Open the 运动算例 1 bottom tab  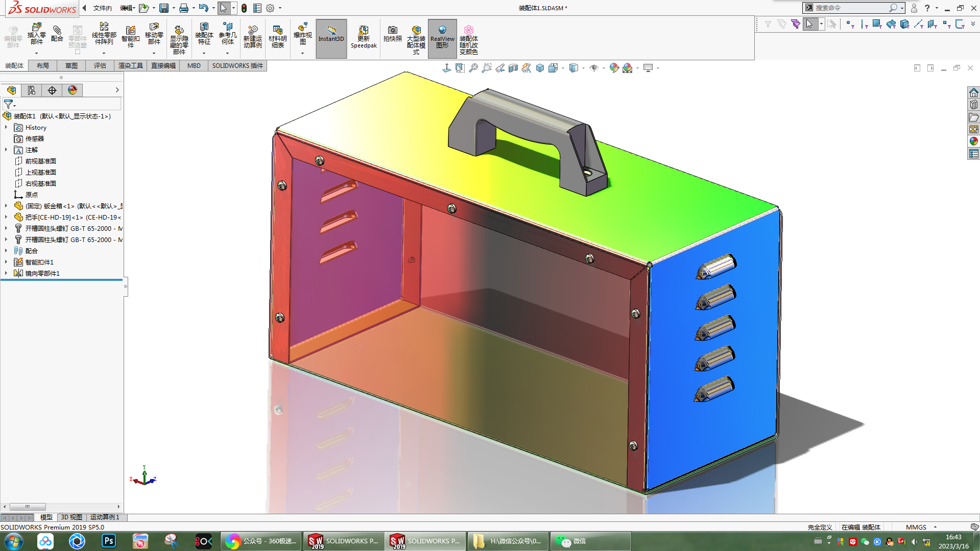coord(105,517)
